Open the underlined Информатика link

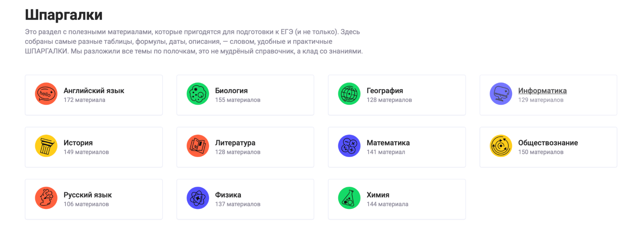[542, 91]
